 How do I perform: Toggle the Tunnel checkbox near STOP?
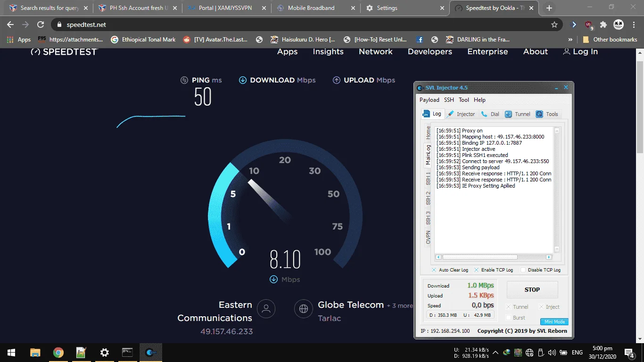tap(508, 307)
